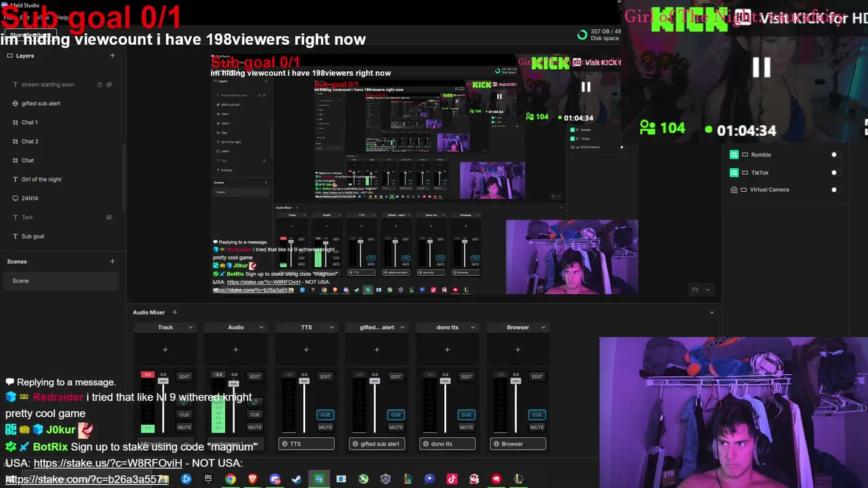Image resolution: width=868 pixels, height=488 pixels.
Task: Click the globe icon of the gifted sub alert layer
Action: [x=16, y=104]
